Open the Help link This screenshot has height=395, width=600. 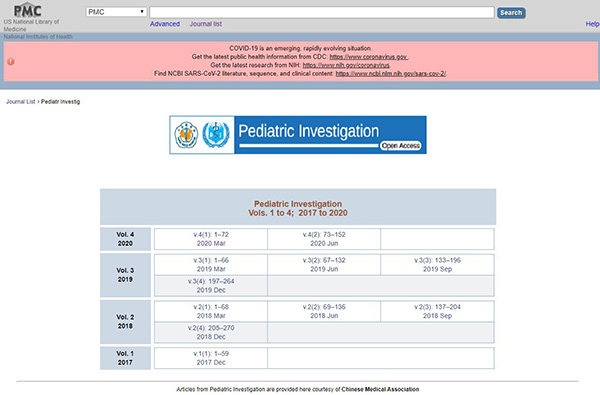[x=592, y=24]
